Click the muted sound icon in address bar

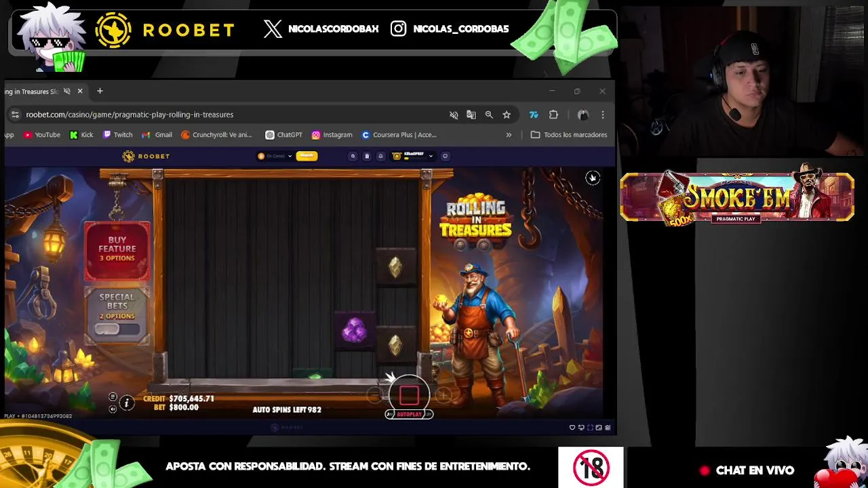[454, 115]
